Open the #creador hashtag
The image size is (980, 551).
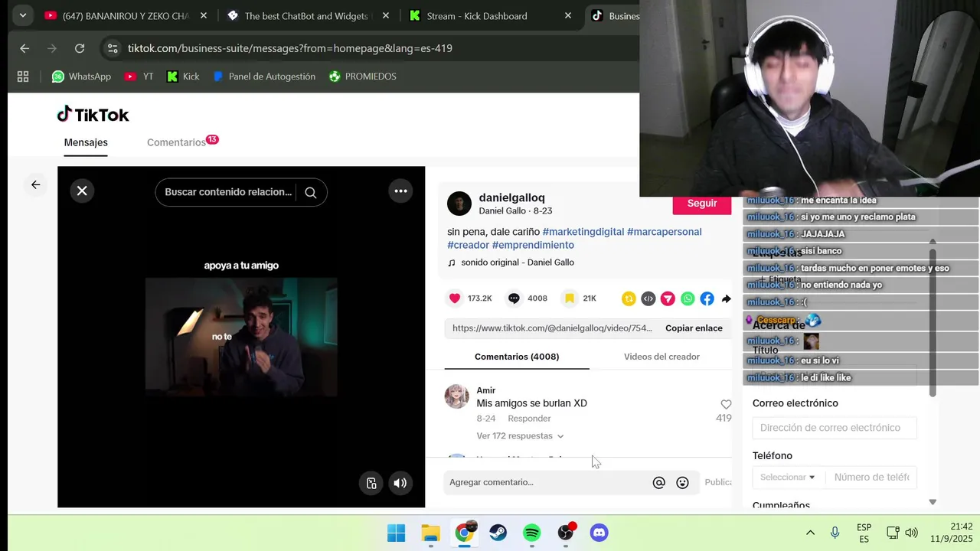pyautogui.click(x=468, y=245)
